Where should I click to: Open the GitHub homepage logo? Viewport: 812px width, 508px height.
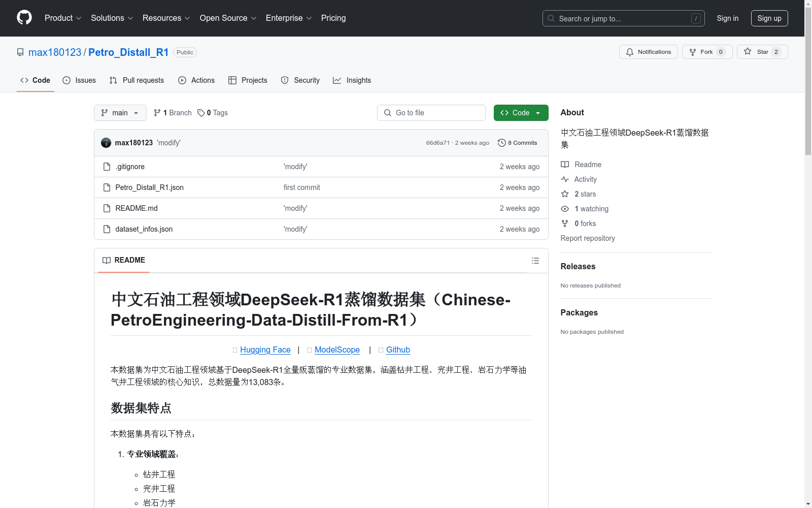click(24, 18)
